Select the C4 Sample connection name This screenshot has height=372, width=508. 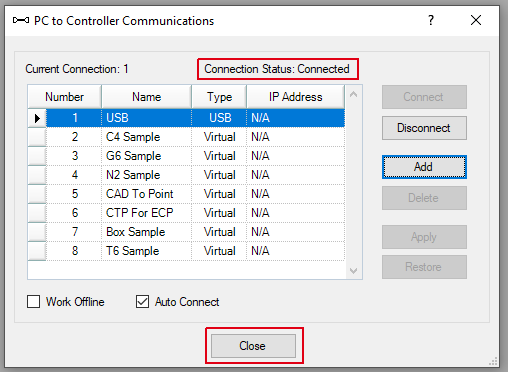(146, 137)
